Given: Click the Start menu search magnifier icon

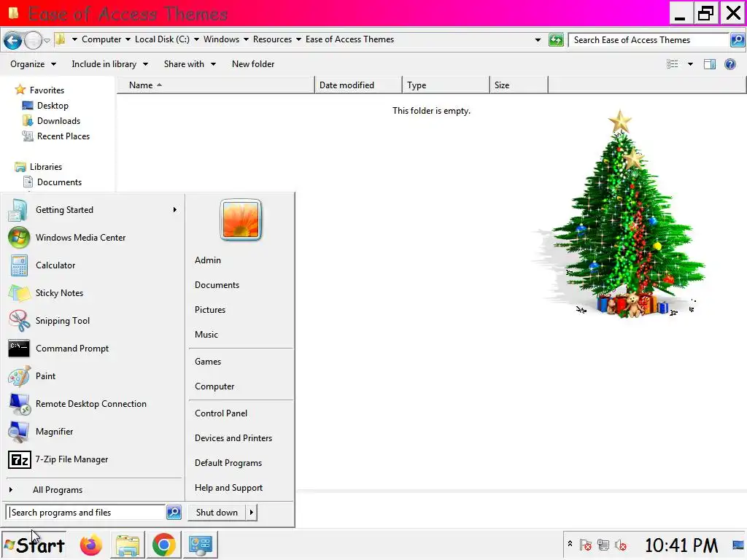Looking at the screenshot, I should tap(174, 513).
